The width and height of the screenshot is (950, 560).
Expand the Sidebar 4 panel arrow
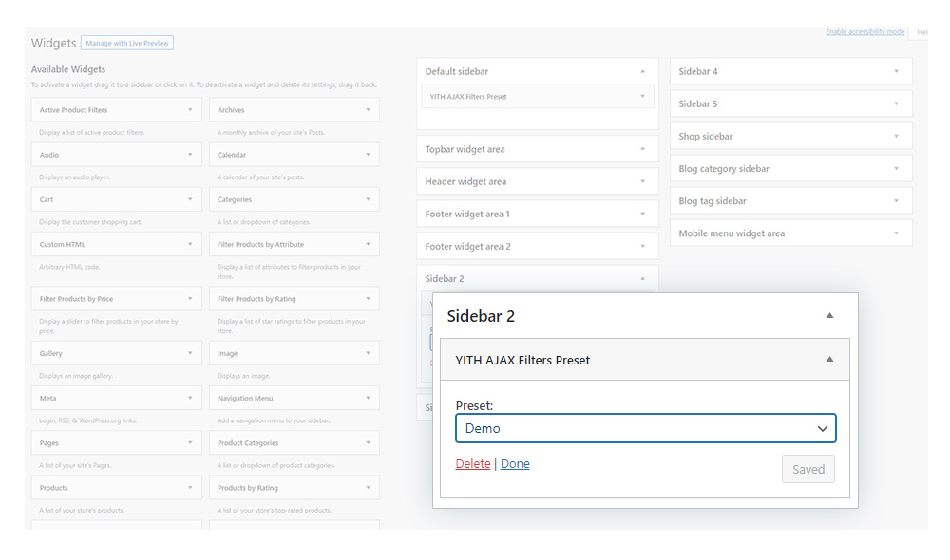click(896, 71)
